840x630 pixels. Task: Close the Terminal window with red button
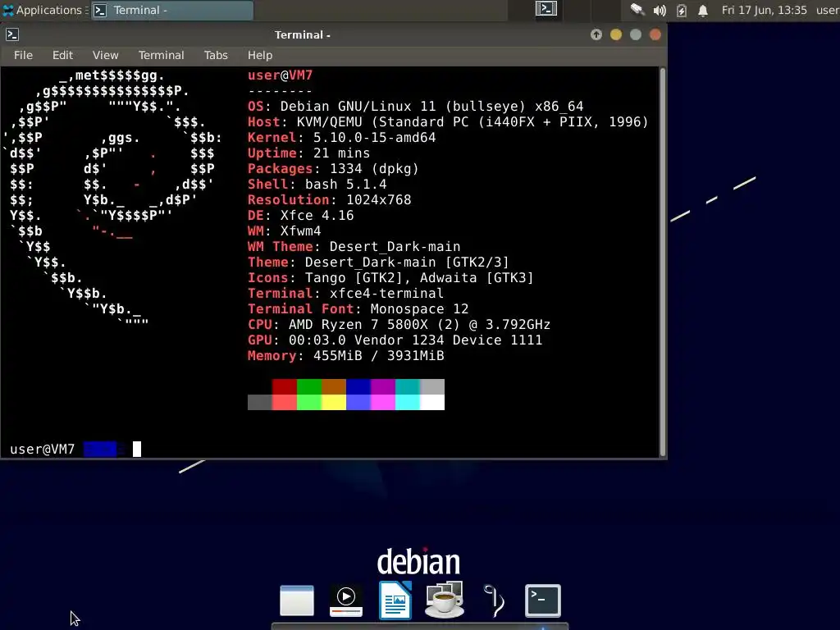click(655, 34)
